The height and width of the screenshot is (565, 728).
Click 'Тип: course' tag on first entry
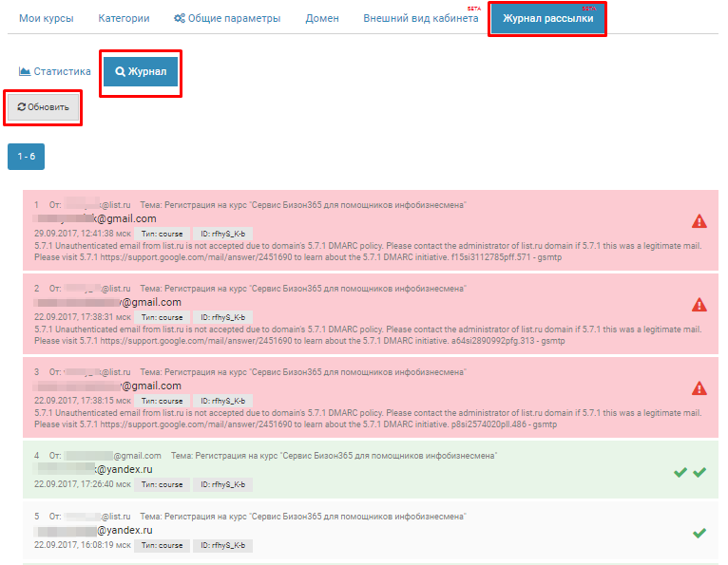tap(162, 233)
